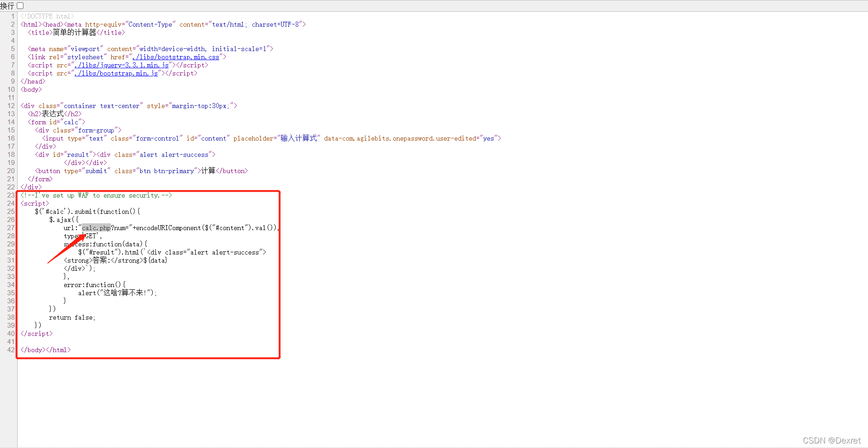Click the type:'GET' line
The image size is (868, 448).
[83, 236]
